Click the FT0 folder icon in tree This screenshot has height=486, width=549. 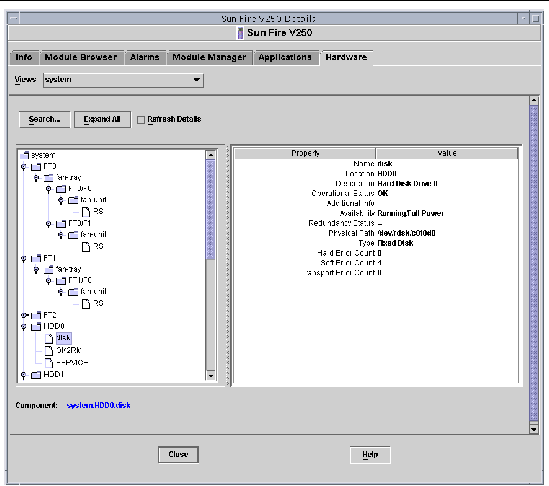pyautogui.click(x=36, y=166)
